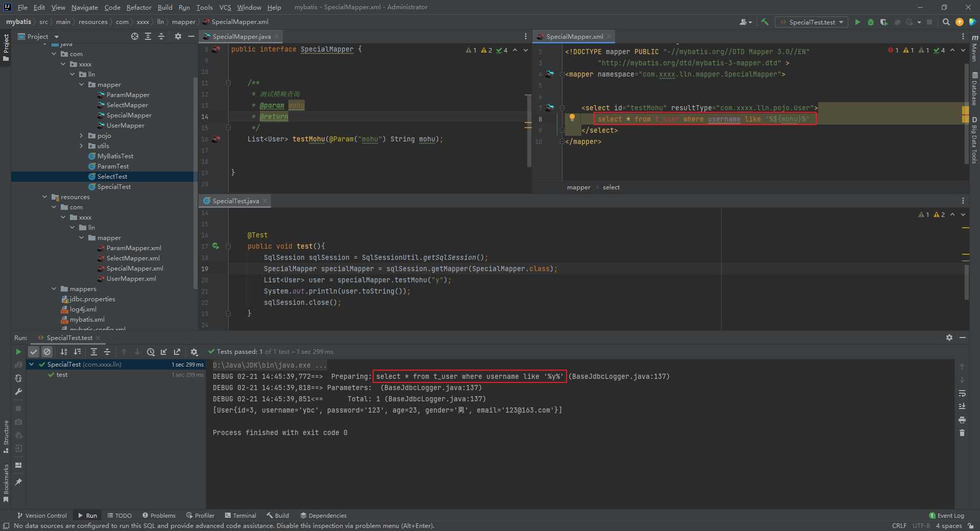Click the yellow intention light bulb in the XML editor
980x531 pixels.
572,118
